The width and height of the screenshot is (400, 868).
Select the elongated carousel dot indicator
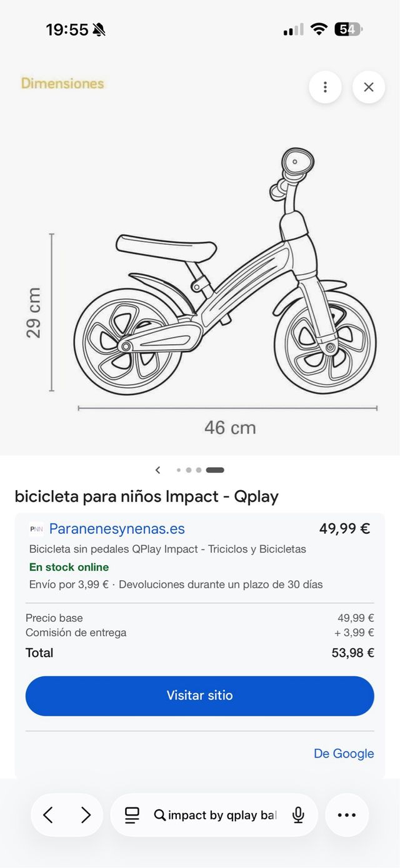coord(215,470)
